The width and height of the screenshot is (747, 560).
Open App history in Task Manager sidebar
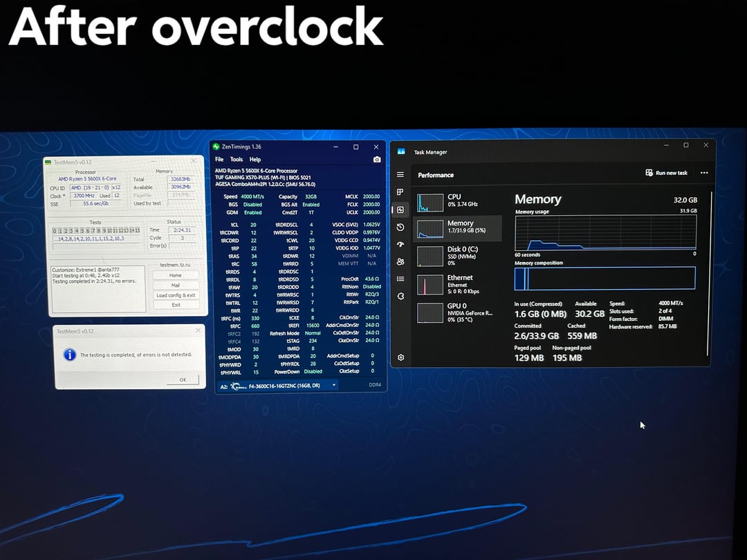pos(400,227)
